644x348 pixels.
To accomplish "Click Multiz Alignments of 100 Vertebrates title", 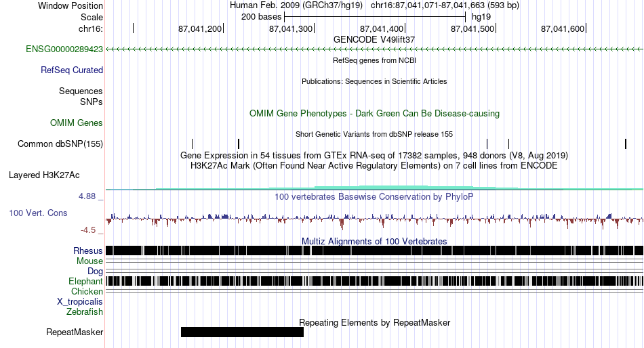I will coord(374,241).
